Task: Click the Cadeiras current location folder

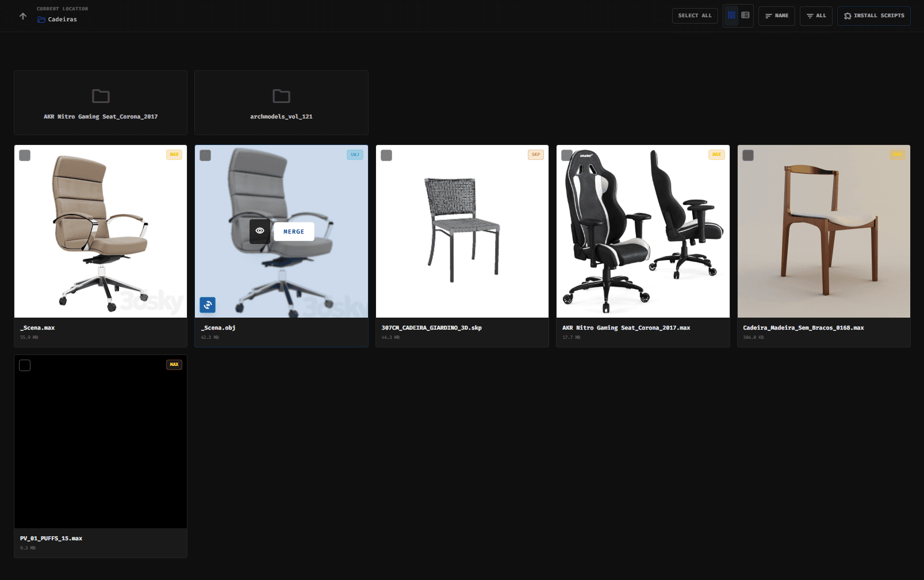Action: tap(57, 20)
